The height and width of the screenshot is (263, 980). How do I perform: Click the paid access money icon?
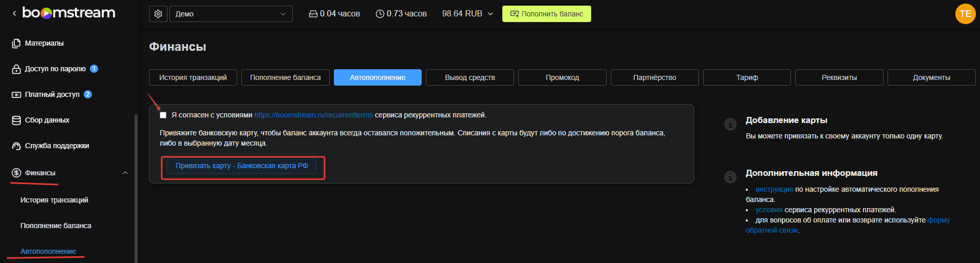point(16,94)
